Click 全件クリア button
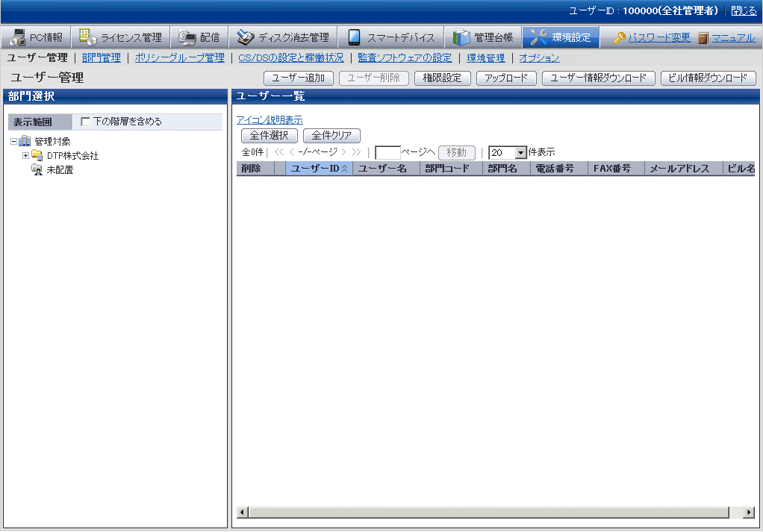The height and width of the screenshot is (532, 763). (331, 136)
